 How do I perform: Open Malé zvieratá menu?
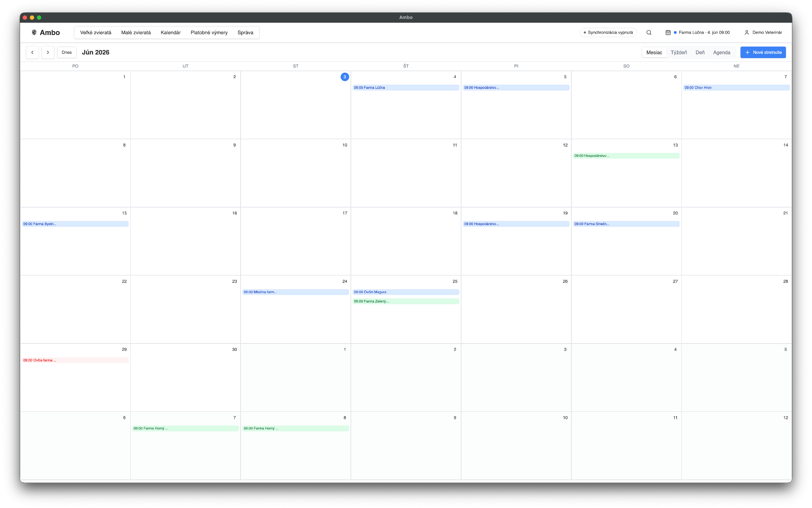point(136,32)
